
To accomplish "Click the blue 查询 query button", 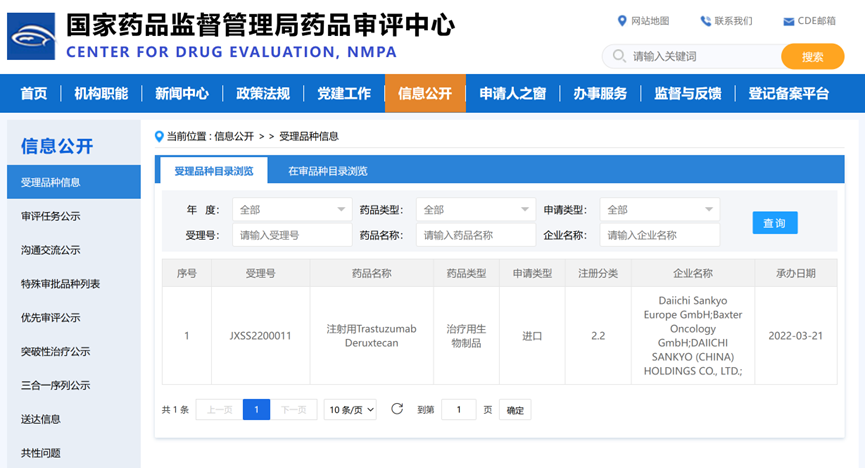I will click(774, 223).
